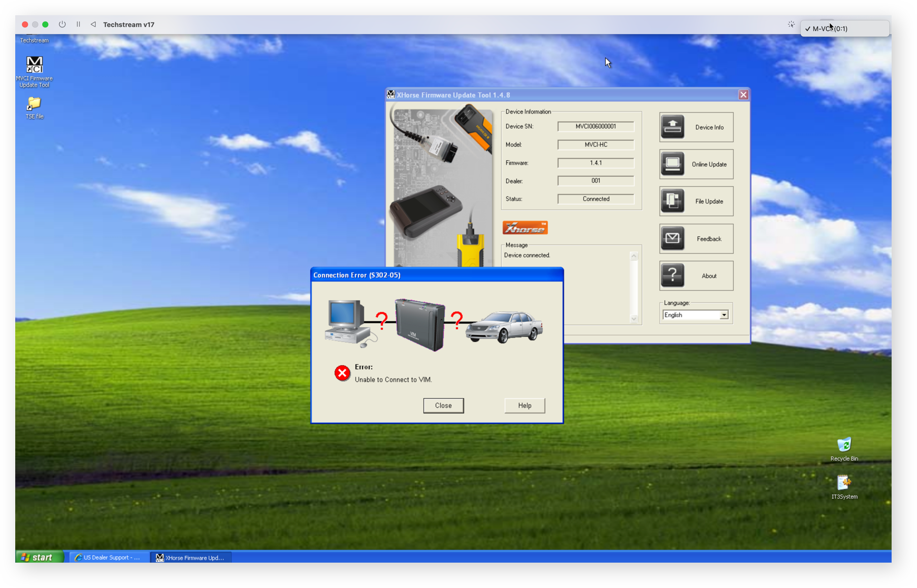
Task: Click the Techstream v17 window title
Action: 128,24
